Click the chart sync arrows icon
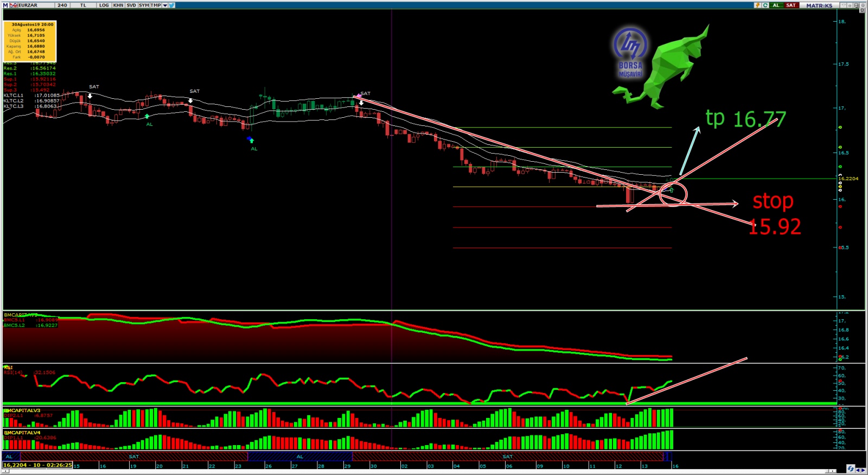Image resolution: width=868 pixels, height=475 pixels. coord(850,468)
